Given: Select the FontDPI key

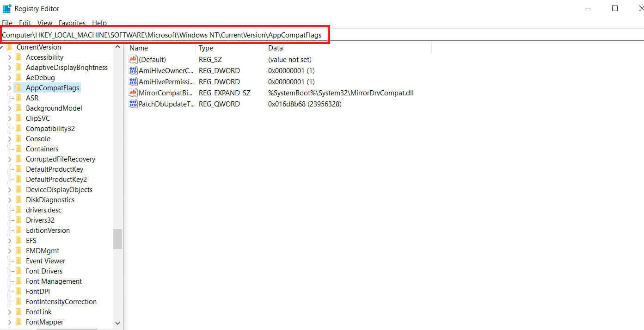Looking at the screenshot, I should (38, 291).
